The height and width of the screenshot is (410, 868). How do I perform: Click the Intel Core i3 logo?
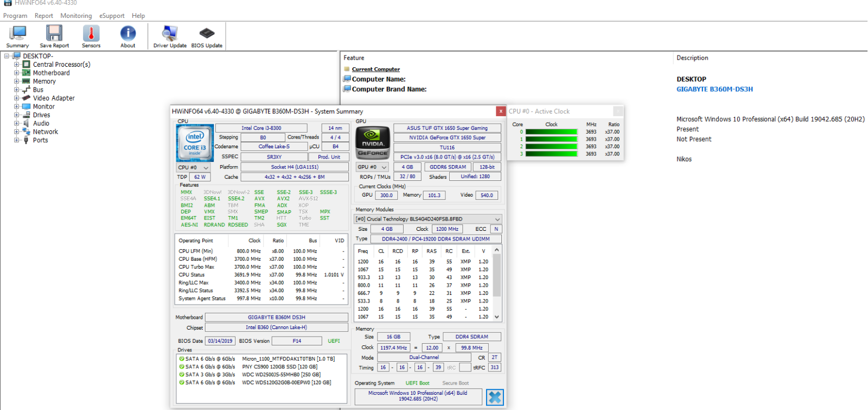coord(195,143)
